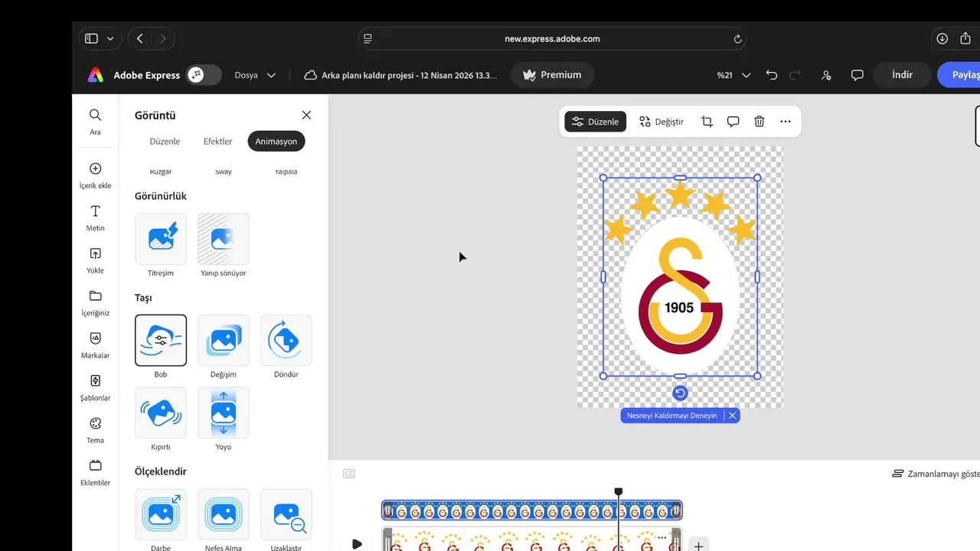Viewport: 980px width, 551px height.
Task: Apply the Darbe scale animation
Action: [161, 514]
